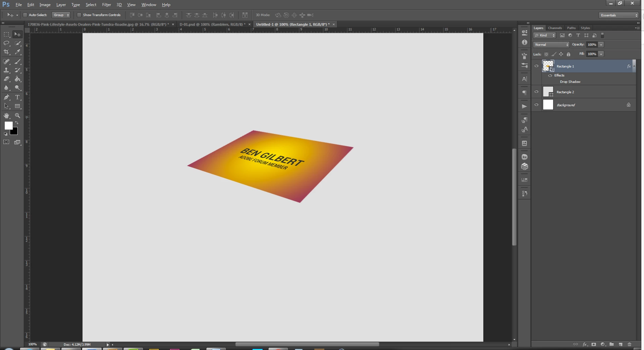Open the layer filter Kind dropdown
The width and height of the screenshot is (644, 350).
545,35
